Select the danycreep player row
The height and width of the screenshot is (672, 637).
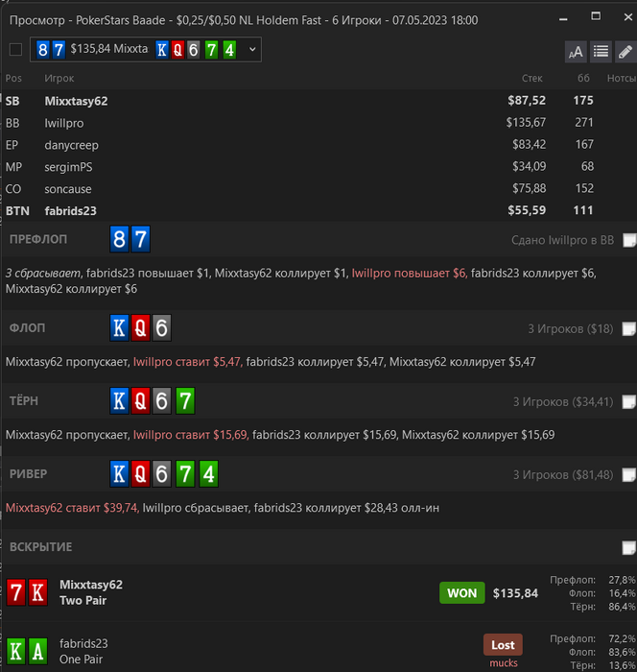tap(320, 145)
